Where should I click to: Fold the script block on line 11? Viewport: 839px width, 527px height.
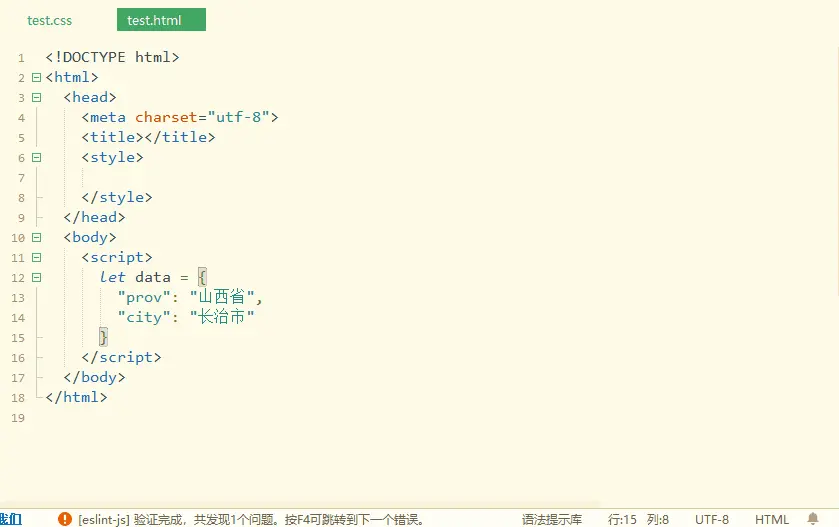tap(37, 257)
